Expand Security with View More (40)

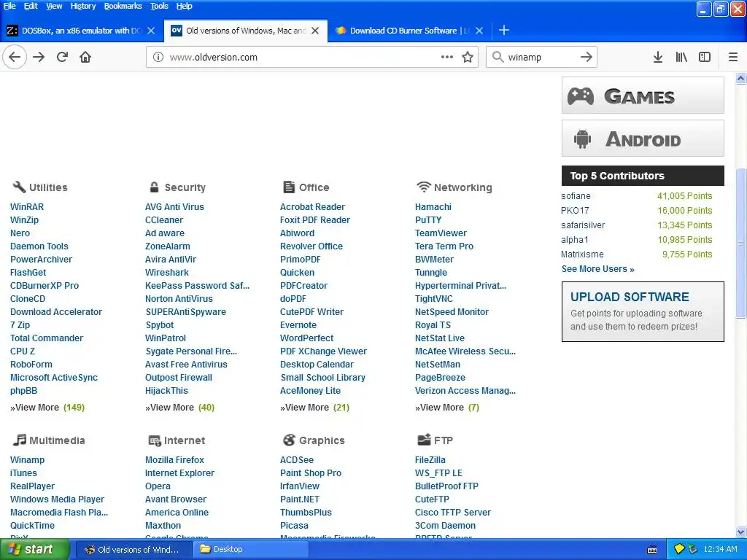tap(179, 408)
